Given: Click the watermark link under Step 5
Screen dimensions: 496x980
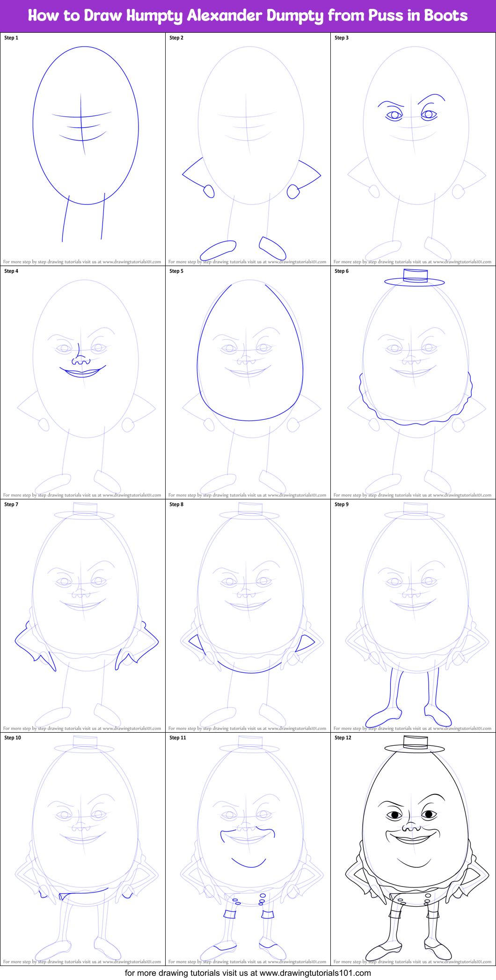Looking at the screenshot, I should [247, 495].
